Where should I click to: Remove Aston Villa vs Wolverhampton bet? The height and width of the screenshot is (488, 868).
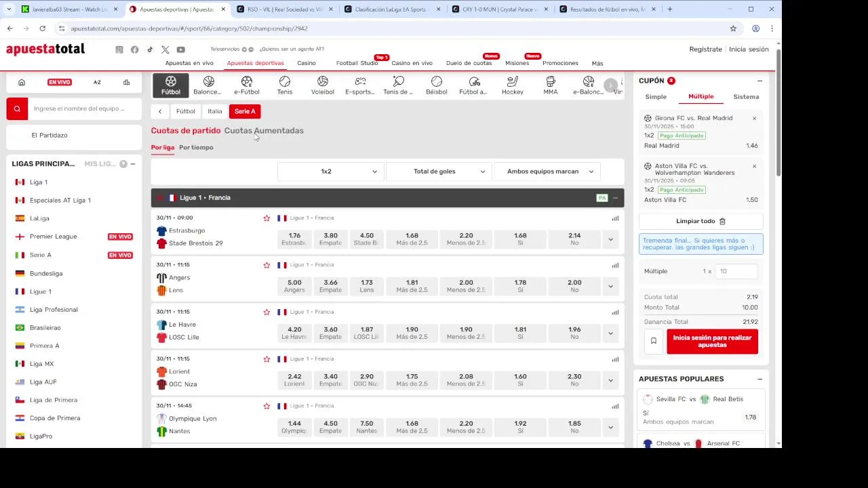tap(754, 166)
